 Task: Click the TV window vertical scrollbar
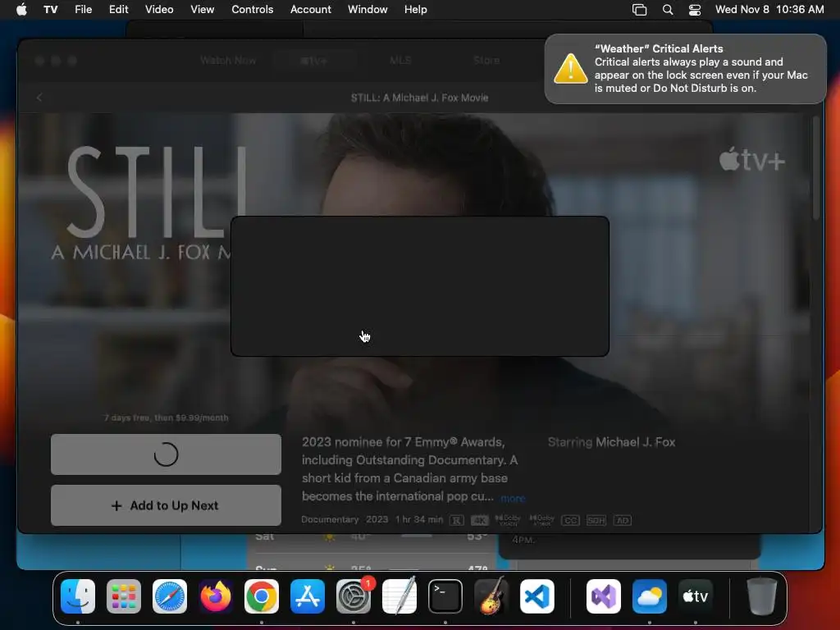(x=816, y=167)
